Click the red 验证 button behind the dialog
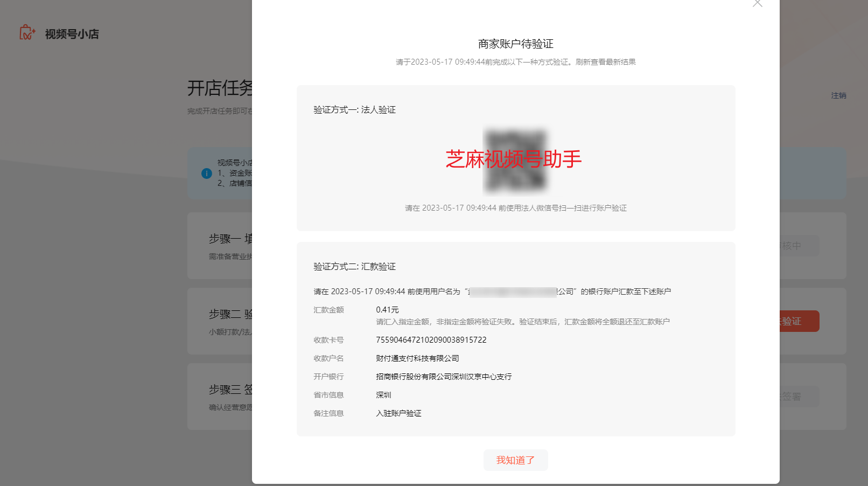 point(799,321)
